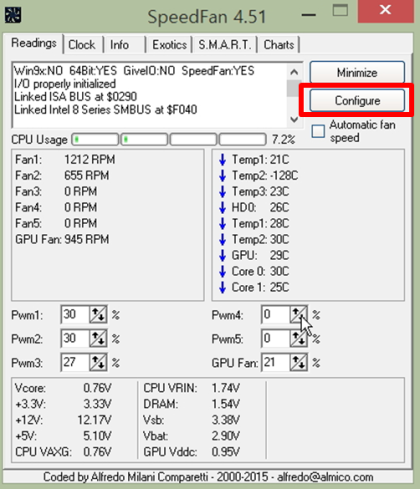The image size is (420, 489).
Task: Click the Minimize button in SpeedFan
Action: [x=357, y=72]
